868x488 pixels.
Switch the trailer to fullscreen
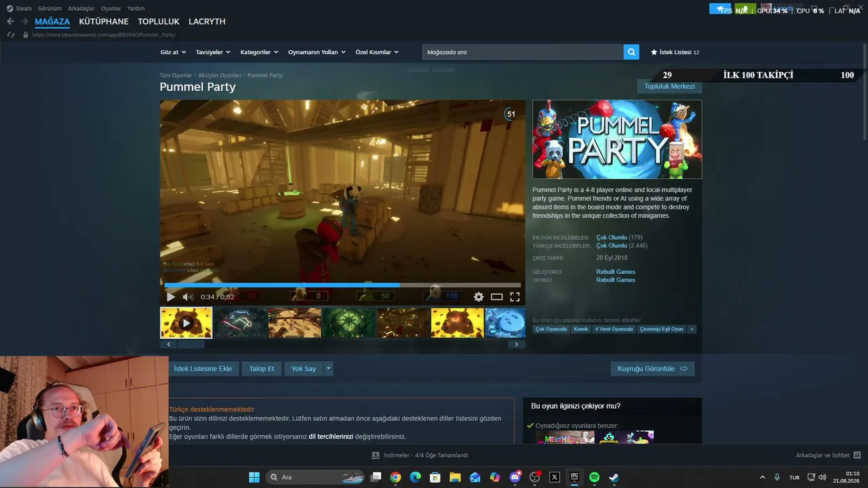tap(515, 297)
